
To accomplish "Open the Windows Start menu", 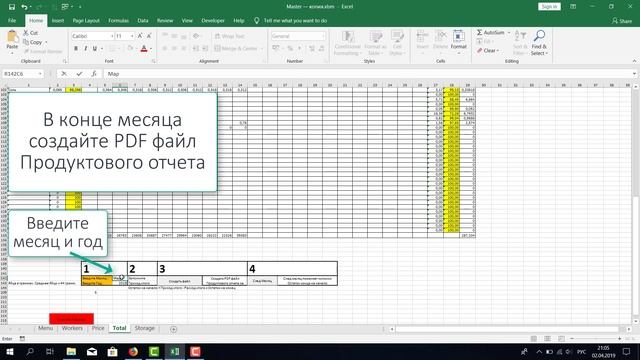I will (x=10, y=351).
